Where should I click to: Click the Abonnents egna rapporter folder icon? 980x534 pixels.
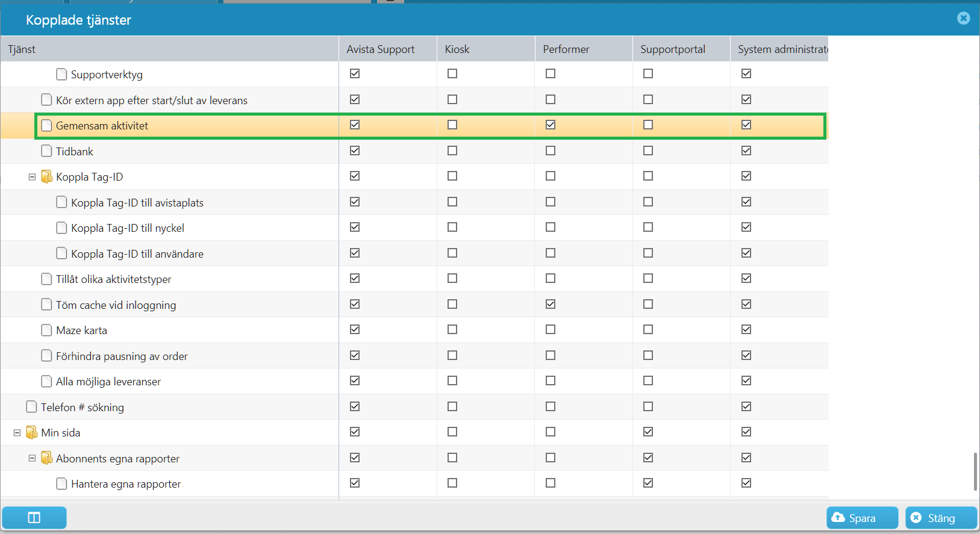click(46, 458)
